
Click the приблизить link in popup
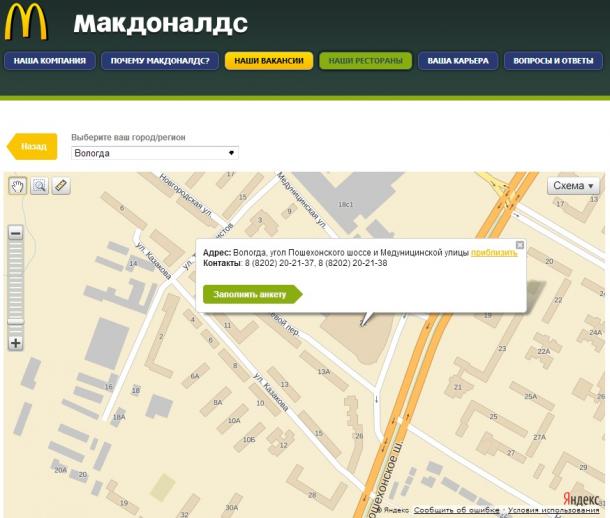(x=494, y=253)
